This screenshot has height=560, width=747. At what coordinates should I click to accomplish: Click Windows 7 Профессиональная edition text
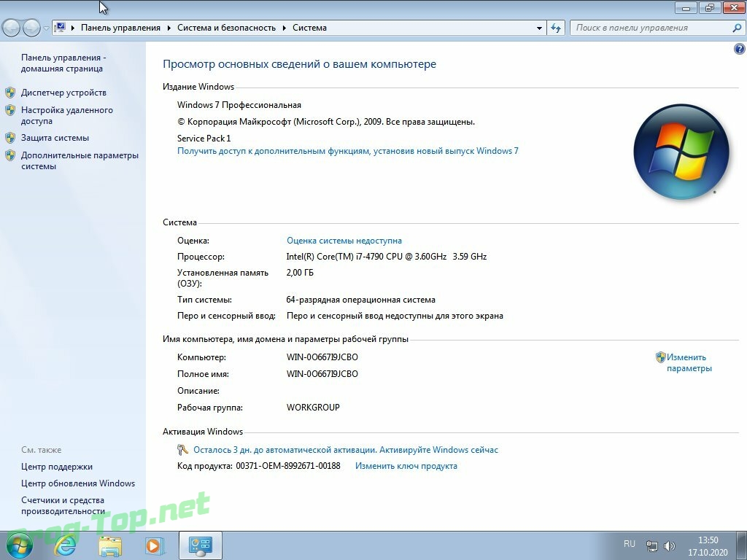239,105
